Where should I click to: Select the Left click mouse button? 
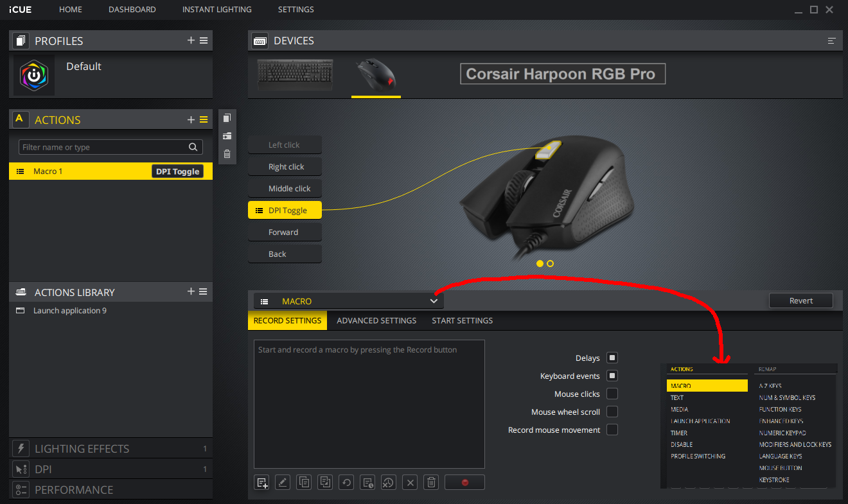(x=285, y=145)
